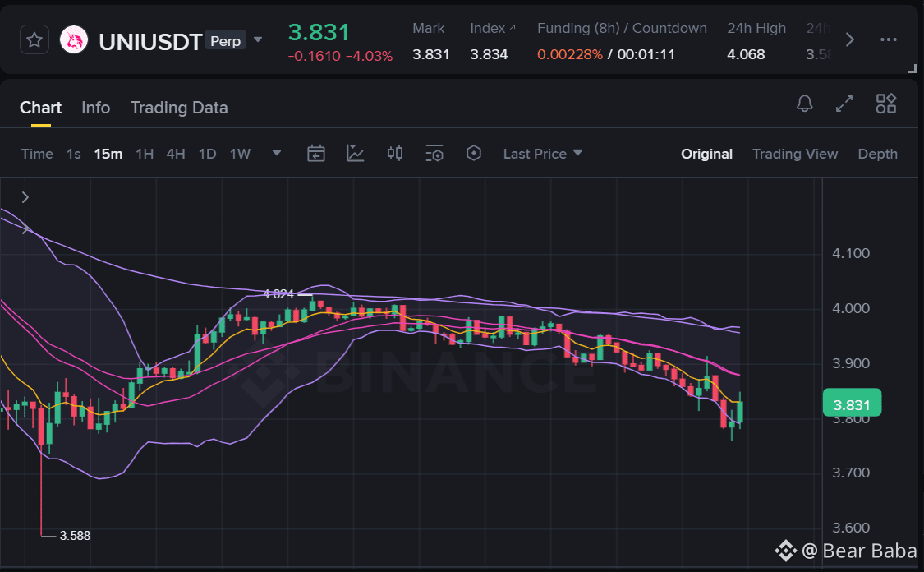
Task: Click the 4.024 high price marker
Action: pos(278,293)
